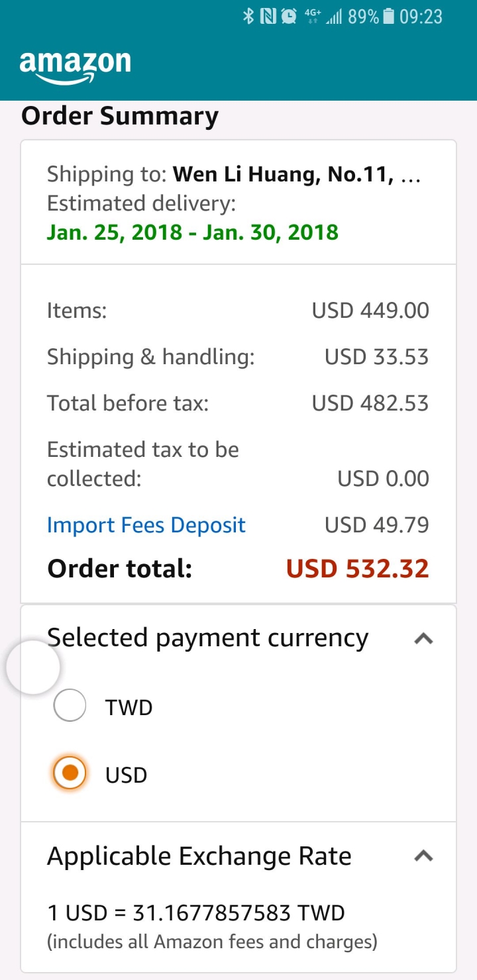Tap the alarm clock status icon
Image resolution: width=477 pixels, height=980 pixels.
288,17
